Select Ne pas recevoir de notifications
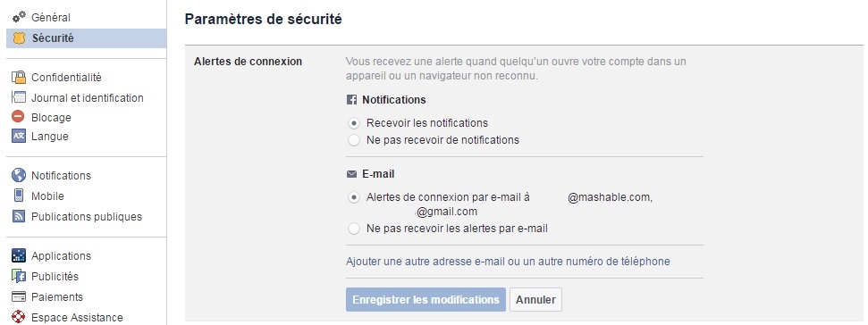The height and width of the screenshot is (325, 868). tap(354, 140)
